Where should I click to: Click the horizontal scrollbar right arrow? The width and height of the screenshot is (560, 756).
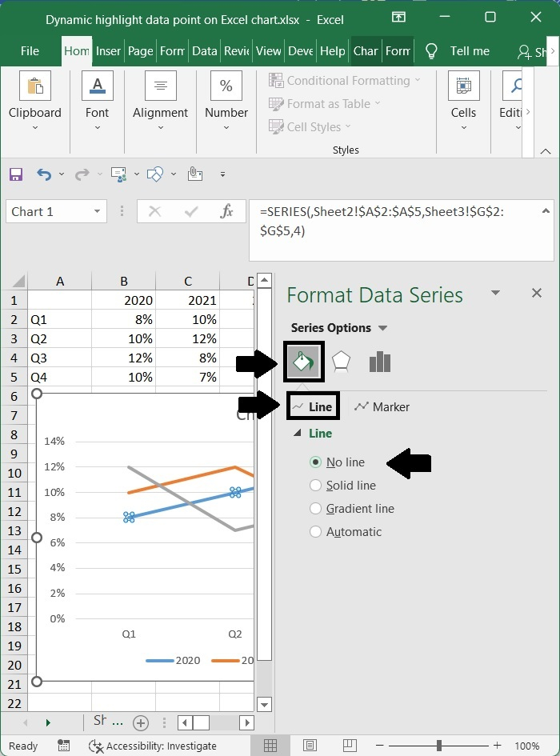[247, 722]
